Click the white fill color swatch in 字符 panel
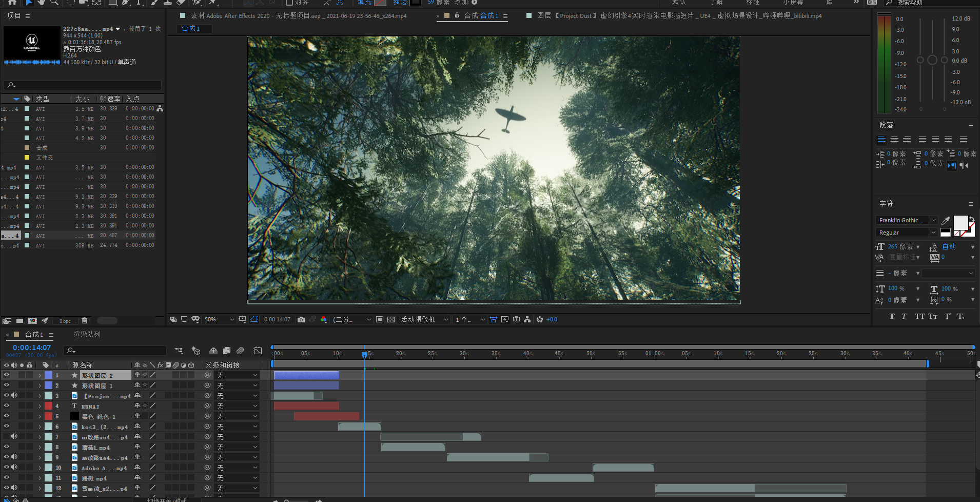Viewport: 980px width, 502px height. [960, 222]
